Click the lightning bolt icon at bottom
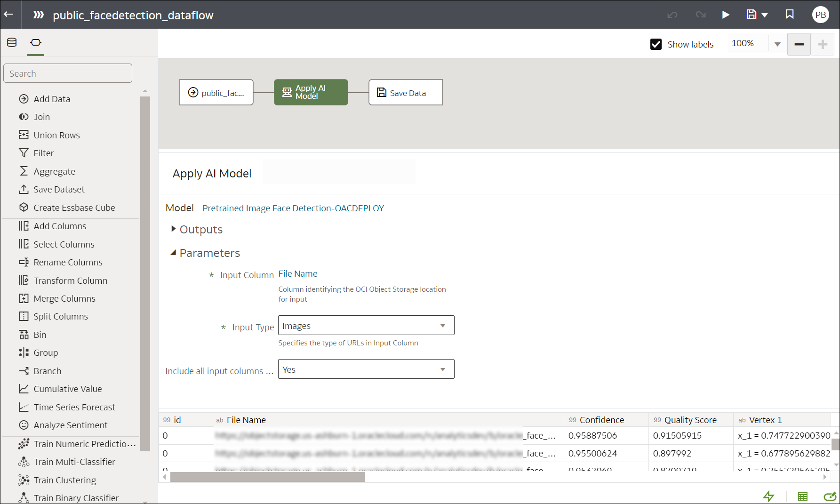The width and height of the screenshot is (840, 504). pyautogui.click(x=768, y=496)
